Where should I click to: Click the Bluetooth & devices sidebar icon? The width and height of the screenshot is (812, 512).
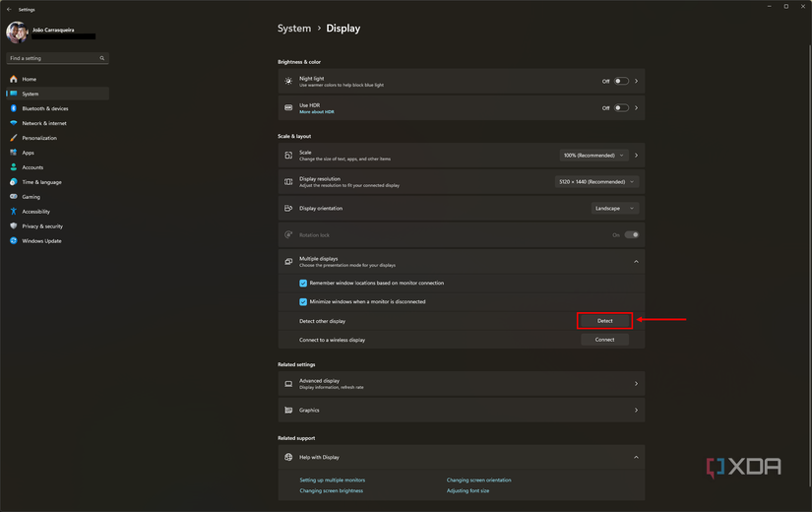[x=14, y=108]
